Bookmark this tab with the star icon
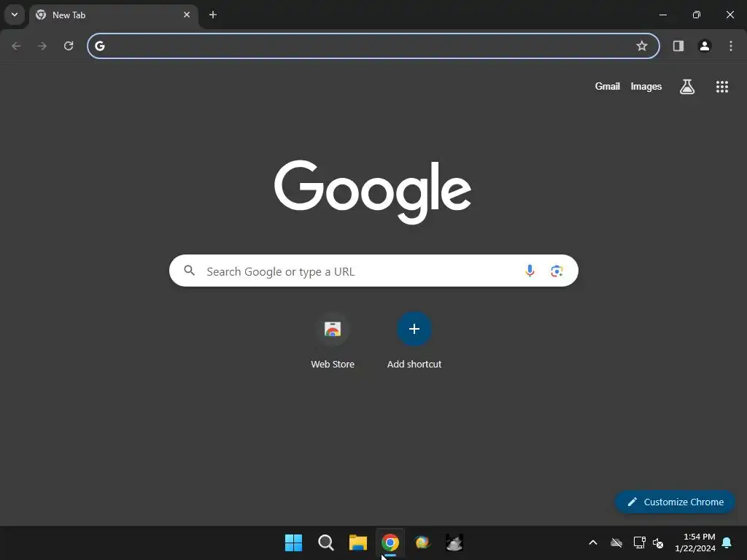The height and width of the screenshot is (560, 747). pos(642,46)
